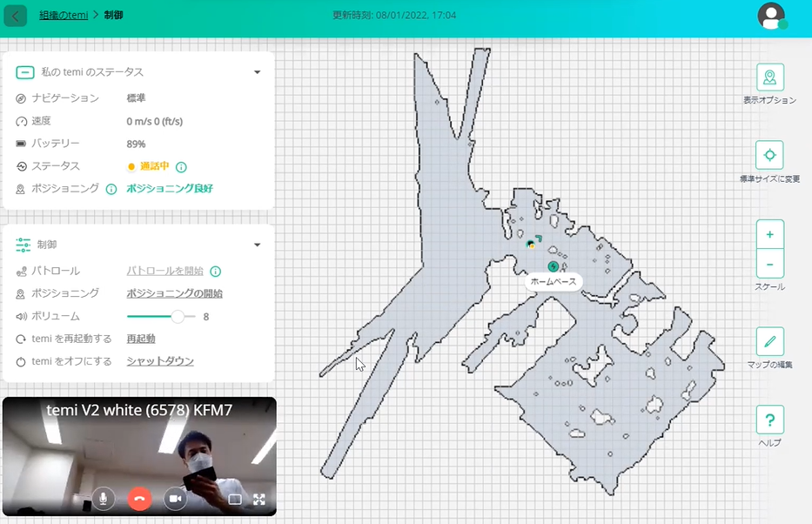Turn off the video camera

175,499
